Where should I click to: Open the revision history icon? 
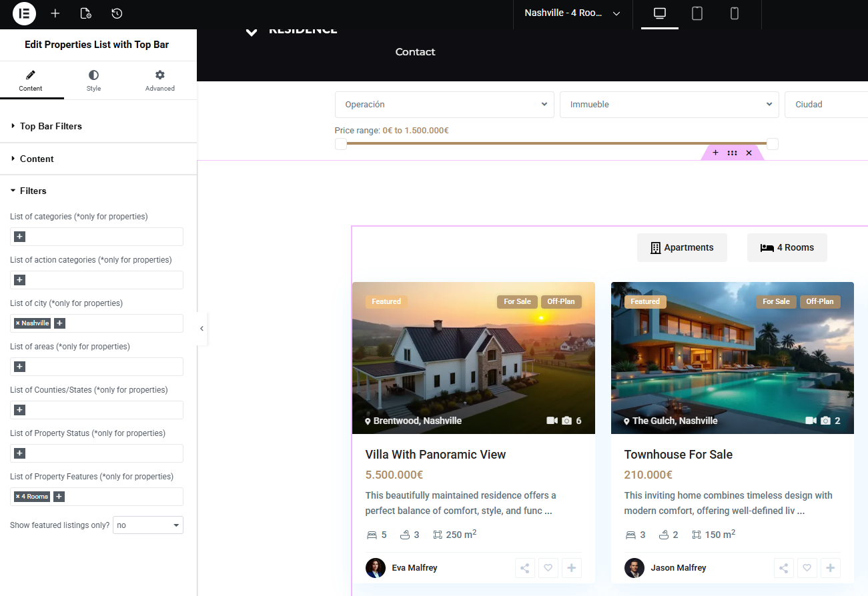coord(117,13)
